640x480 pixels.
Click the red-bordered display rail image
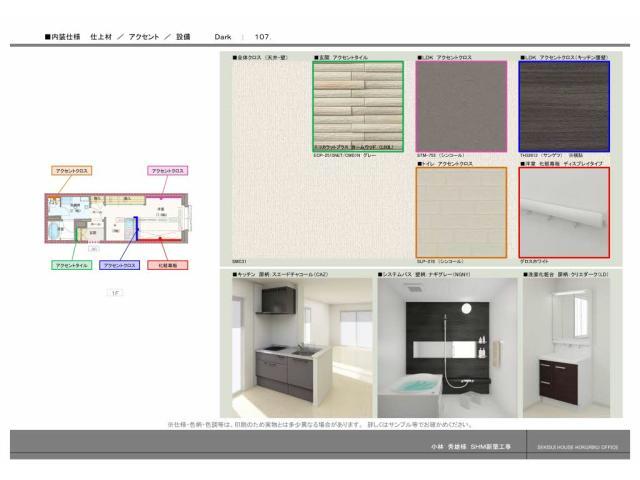(563, 212)
